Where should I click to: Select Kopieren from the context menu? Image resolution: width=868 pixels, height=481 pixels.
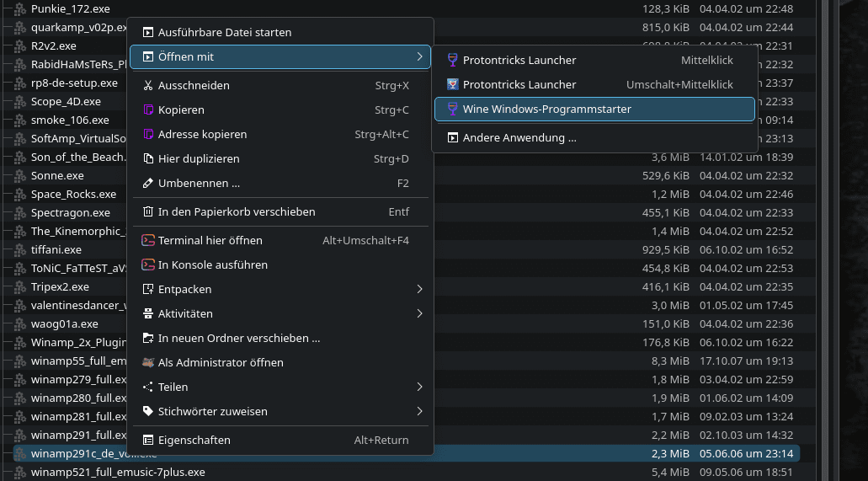[280, 110]
